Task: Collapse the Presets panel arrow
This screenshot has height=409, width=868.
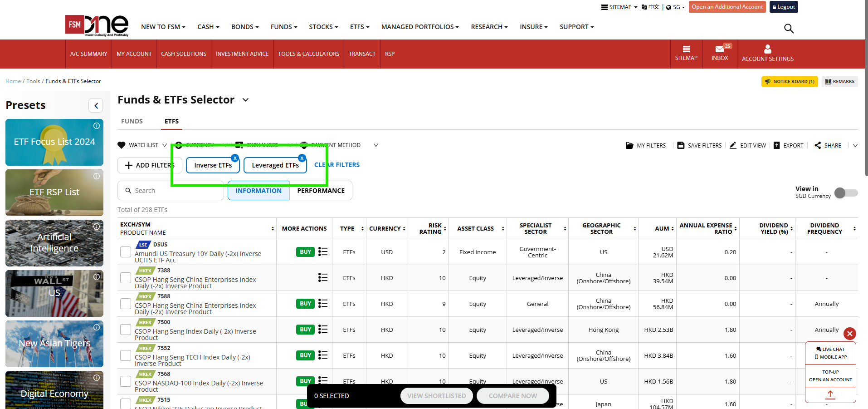Action: coord(96,106)
